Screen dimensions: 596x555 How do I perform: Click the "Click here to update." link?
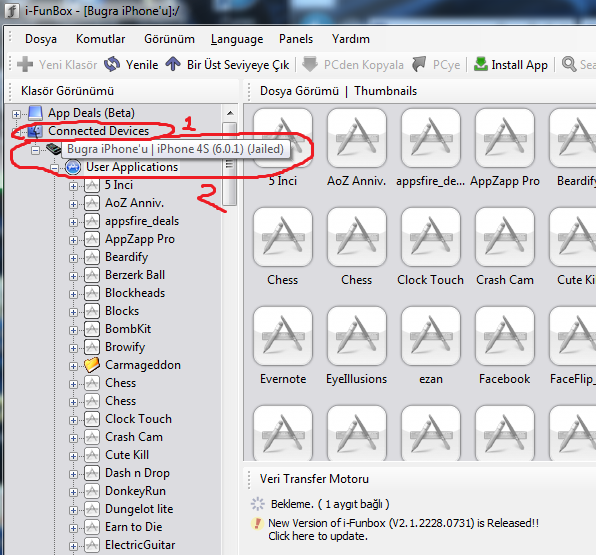click(318, 536)
